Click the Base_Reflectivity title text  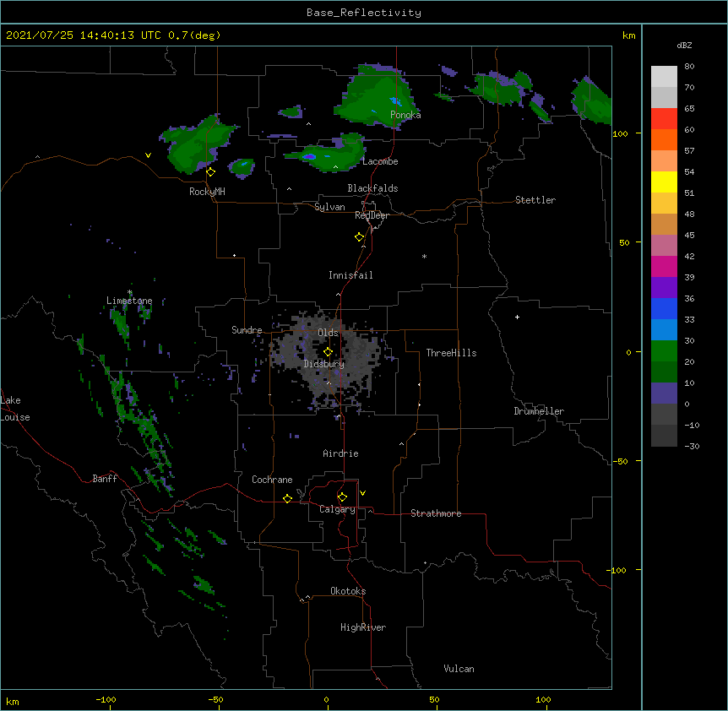pyautogui.click(x=364, y=13)
